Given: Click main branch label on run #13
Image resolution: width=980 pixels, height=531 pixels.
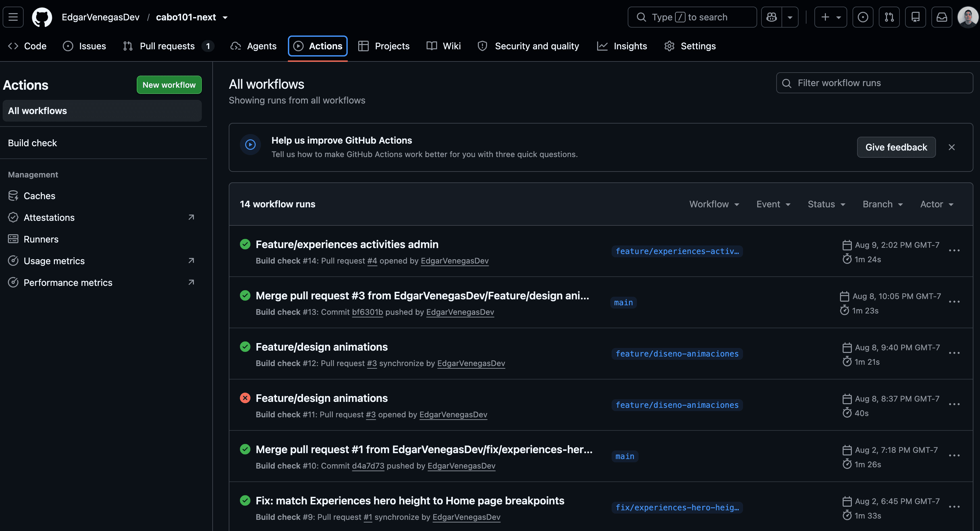Looking at the screenshot, I should [x=623, y=303].
